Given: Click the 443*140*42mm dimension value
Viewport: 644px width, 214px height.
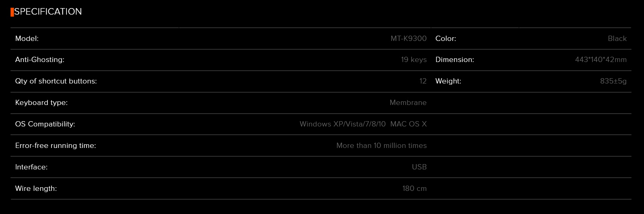Looking at the screenshot, I should tap(601, 60).
